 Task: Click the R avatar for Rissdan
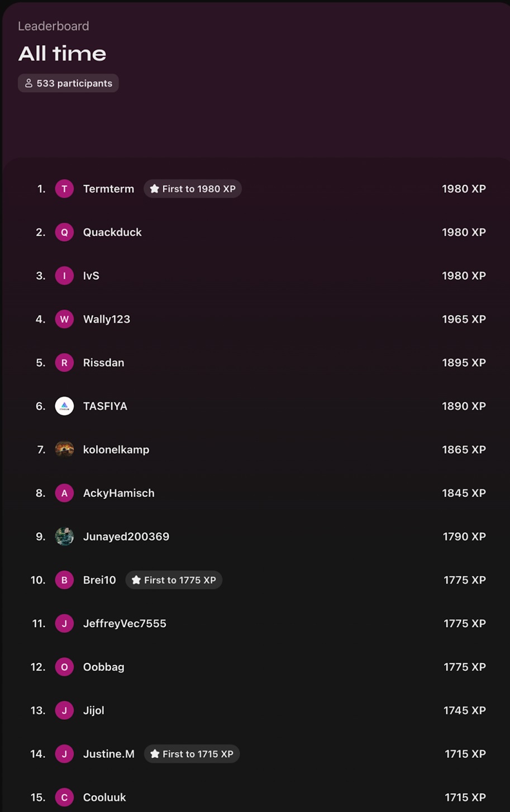[x=64, y=363]
